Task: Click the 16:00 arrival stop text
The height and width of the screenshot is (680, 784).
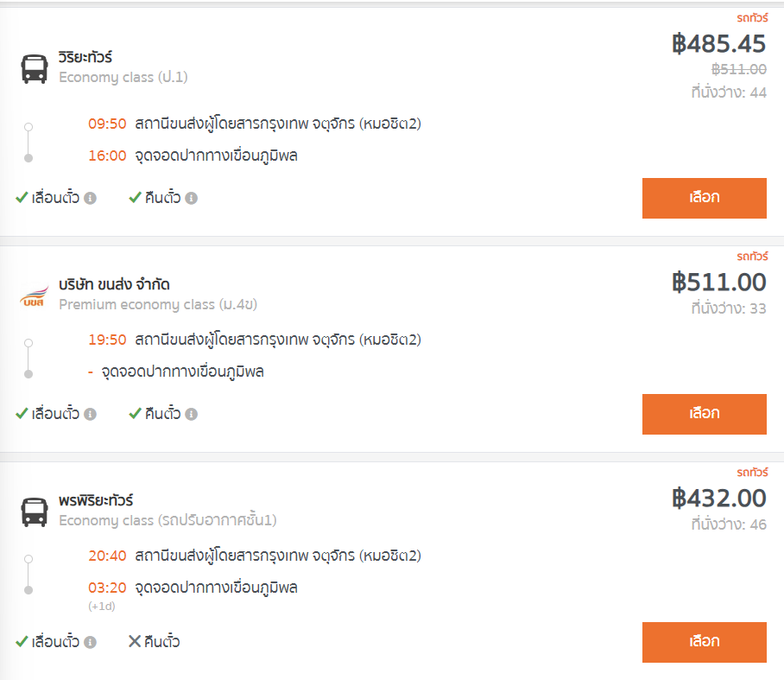Action: click(x=216, y=156)
